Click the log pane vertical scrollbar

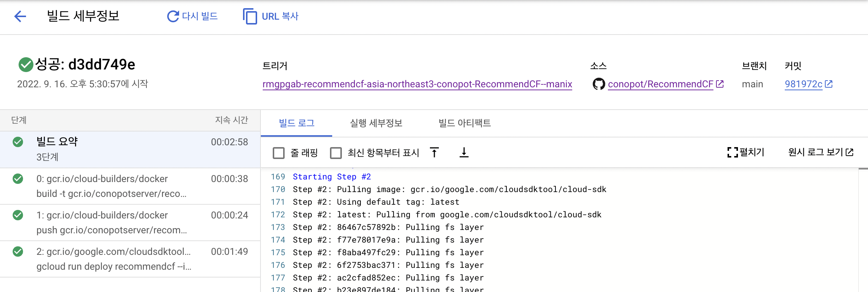point(863,230)
